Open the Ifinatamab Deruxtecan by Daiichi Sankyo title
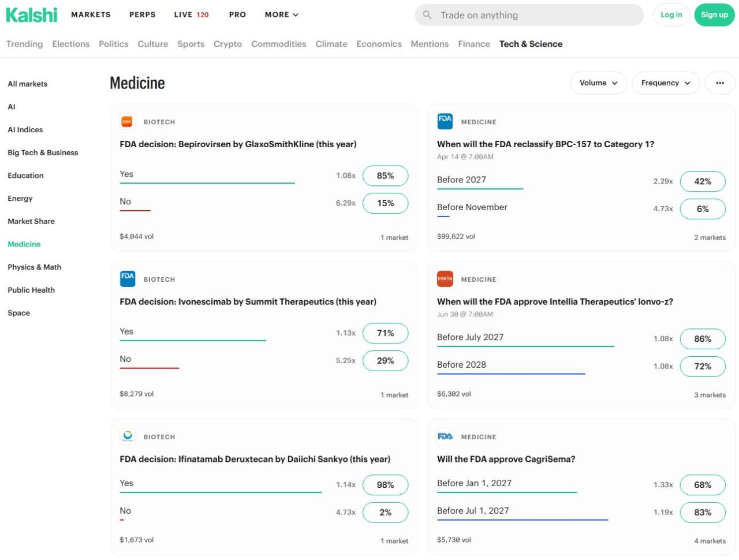The height and width of the screenshot is (560, 739). pos(255,460)
